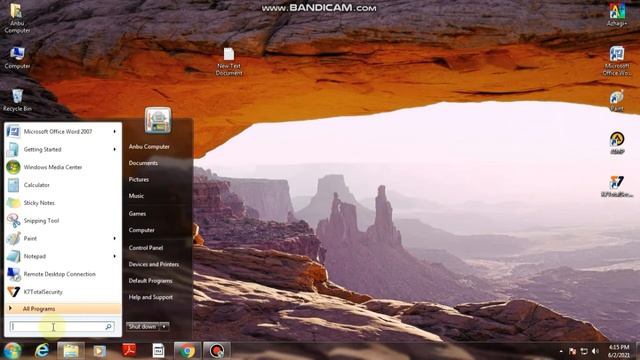Open Google Chrome from taskbar

click(x=187, y=351)
